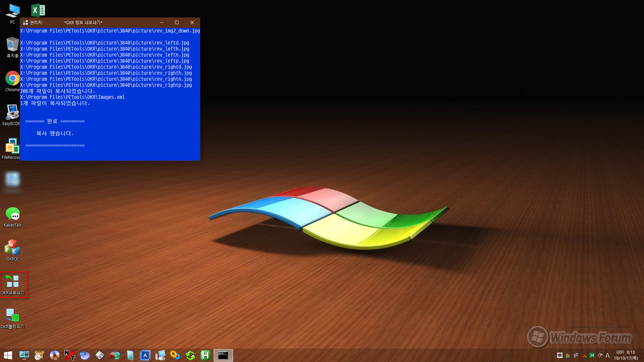644x362 pixels.
Task: Maximize the OKR 정보 내보내기 console window
Action: point(177,22)
